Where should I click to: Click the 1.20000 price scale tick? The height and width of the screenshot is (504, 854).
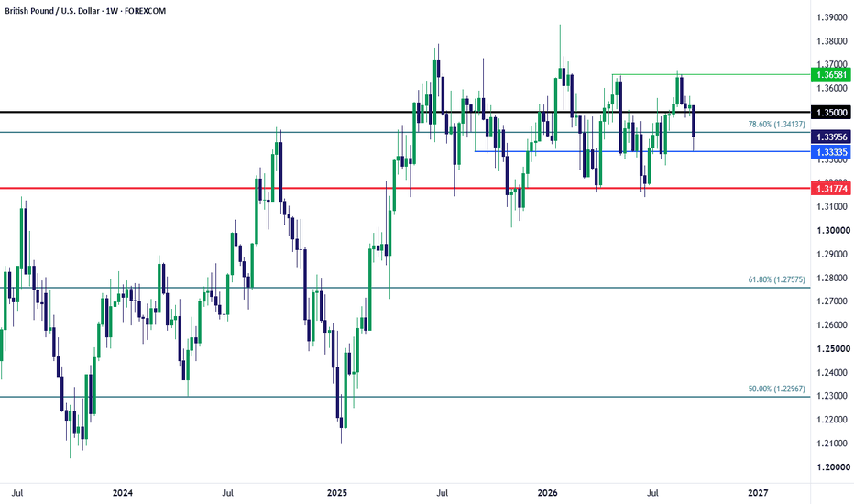click(832, 467)
